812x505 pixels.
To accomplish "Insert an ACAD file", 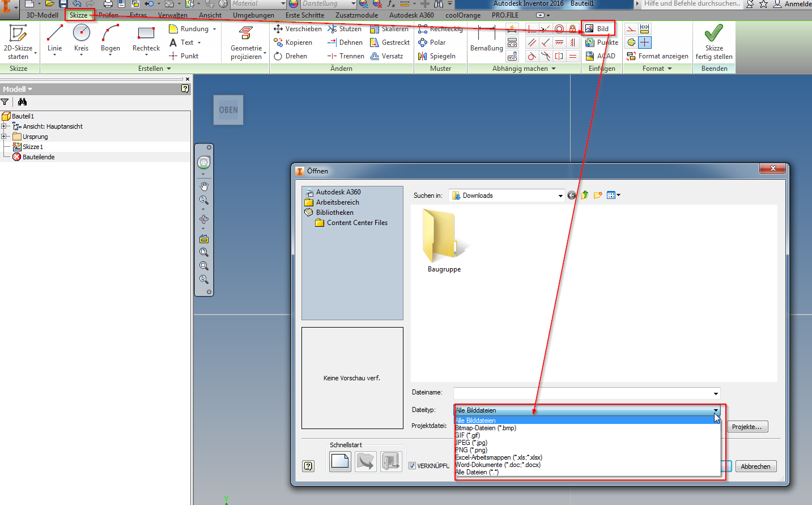I will [600, 56].
